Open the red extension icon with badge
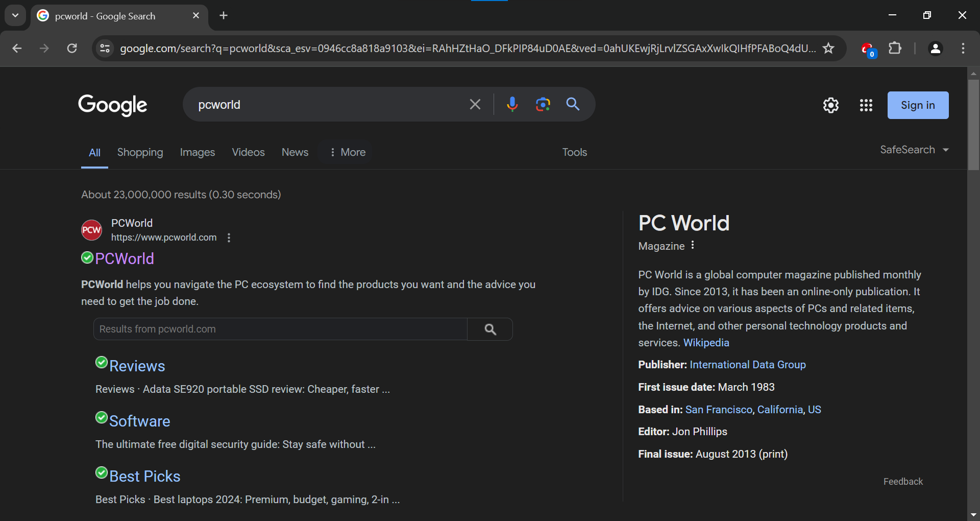980x521 pixels. coord(868,49)
